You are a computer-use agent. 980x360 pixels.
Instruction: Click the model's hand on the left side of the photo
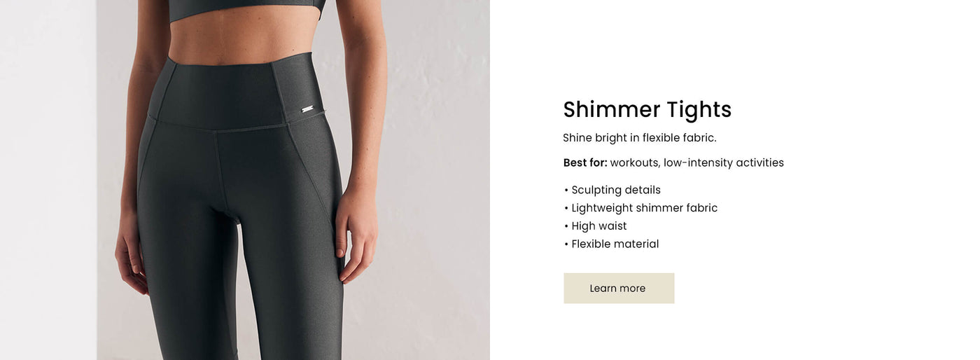coord(131,252)
